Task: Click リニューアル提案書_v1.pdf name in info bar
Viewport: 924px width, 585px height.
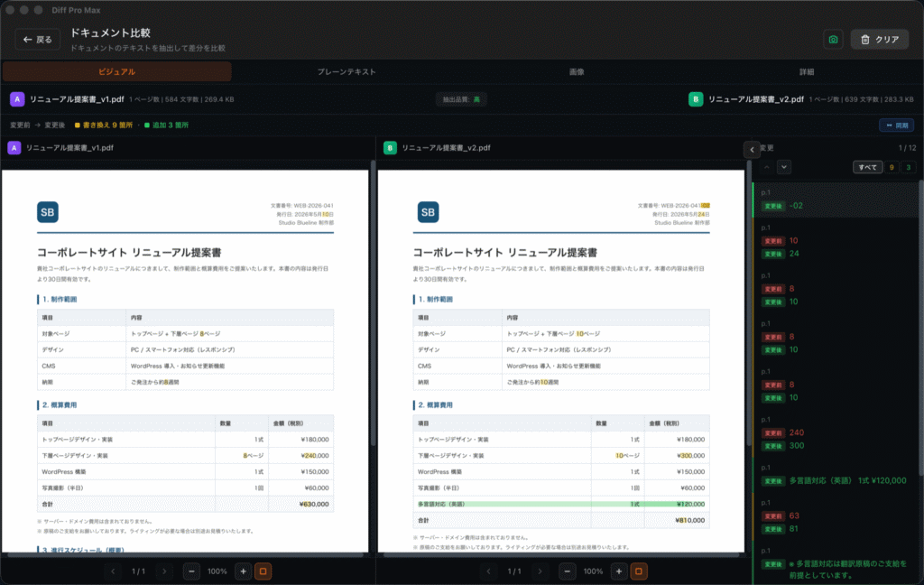Action: coord(77,99)
